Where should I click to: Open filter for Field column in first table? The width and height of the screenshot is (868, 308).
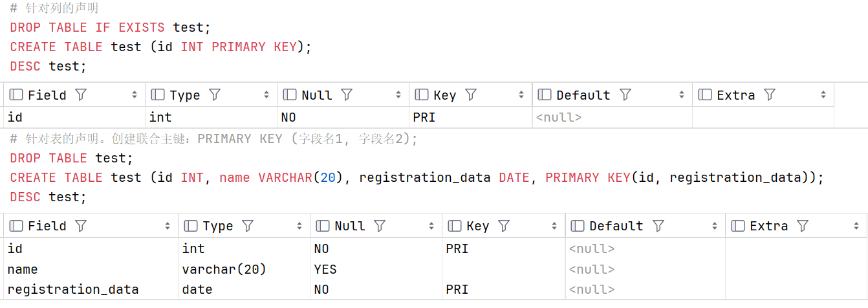pos(81,95)
